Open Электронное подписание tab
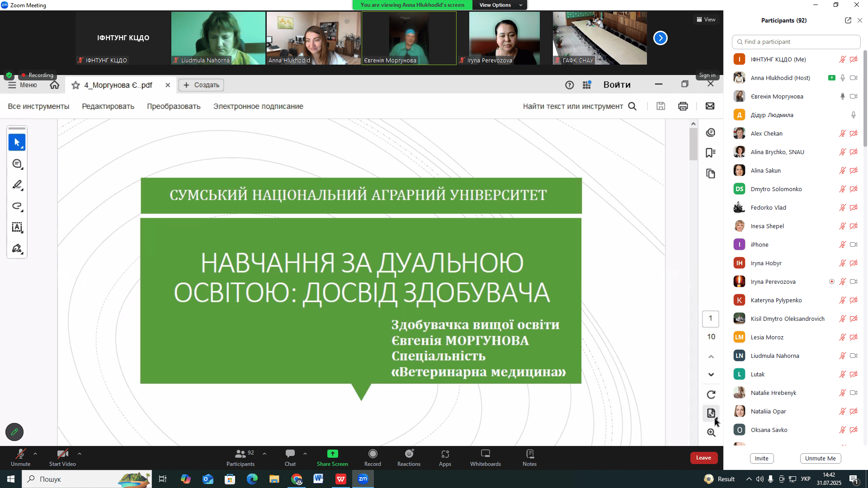This screenshot has width=868, height=488. pos(258,106)
